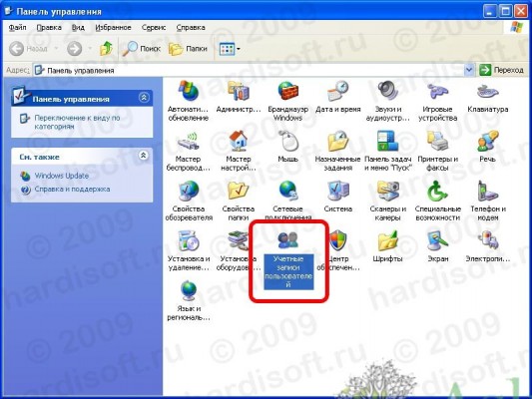Viewport: 532px width, 399px height.
Task: Toggle the Папки folders pane button
Action: [x=188, y=49]
